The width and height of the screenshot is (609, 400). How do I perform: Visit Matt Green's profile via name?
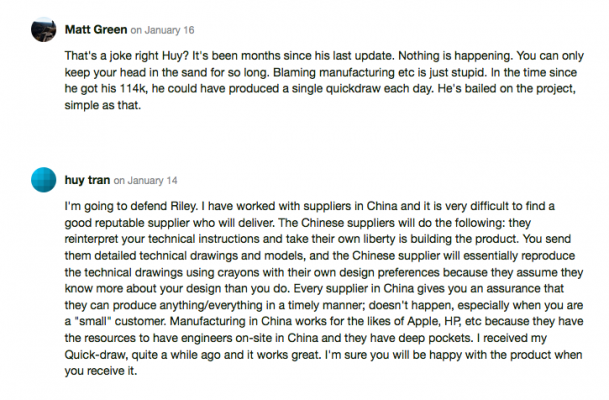tap(96, 30)
